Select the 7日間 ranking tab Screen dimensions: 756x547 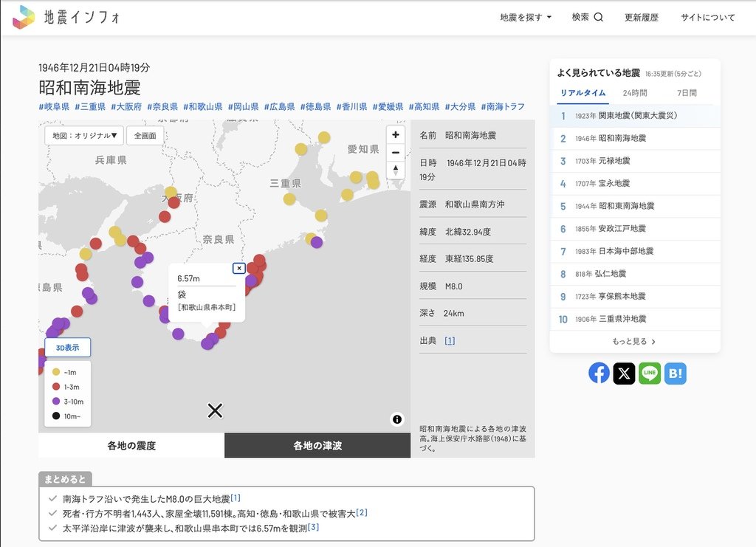(x=687, y=93)
